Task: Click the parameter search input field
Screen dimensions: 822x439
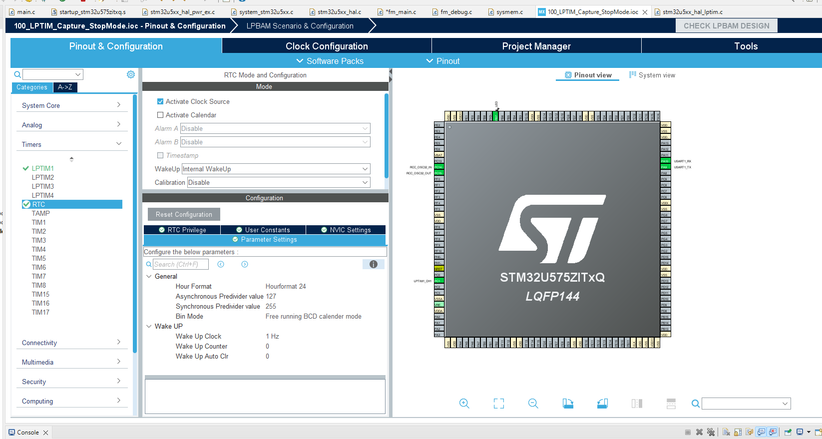Action: point(181,264)
